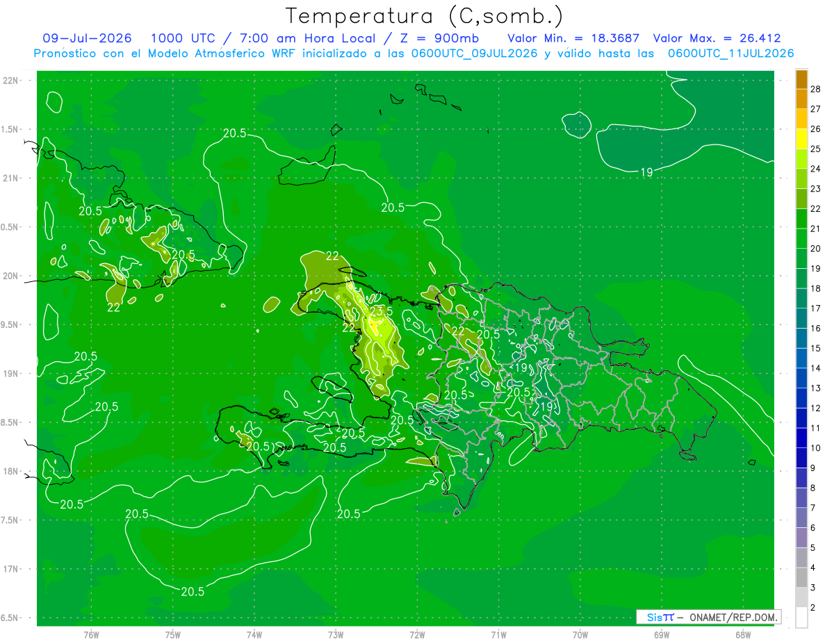Image resolution: width=834 pixels, height=644 pixels.
Task: Click legend value "25"
Action: pos(816,149)
